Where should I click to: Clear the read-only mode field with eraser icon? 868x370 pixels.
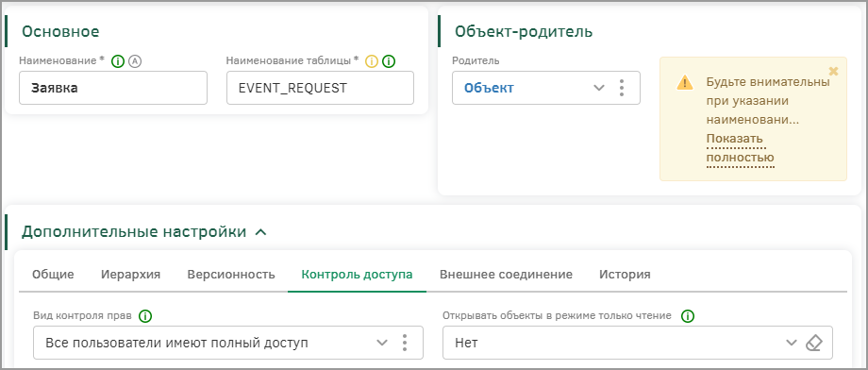point(813,343)
